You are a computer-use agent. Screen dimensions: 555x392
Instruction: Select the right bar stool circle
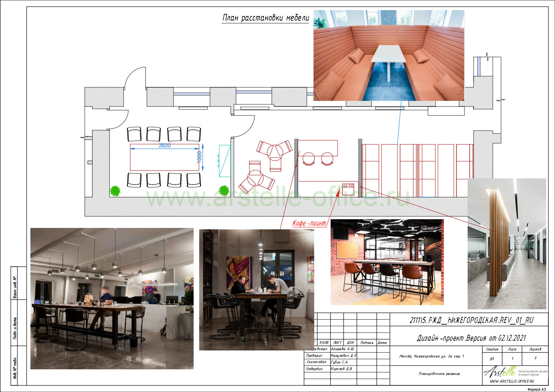(327, 158)
